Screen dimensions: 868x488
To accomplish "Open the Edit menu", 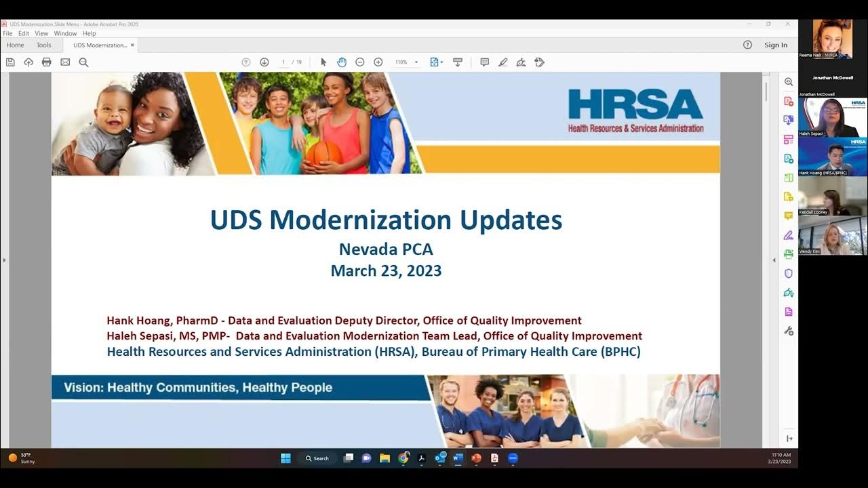I will coord(24,33).
